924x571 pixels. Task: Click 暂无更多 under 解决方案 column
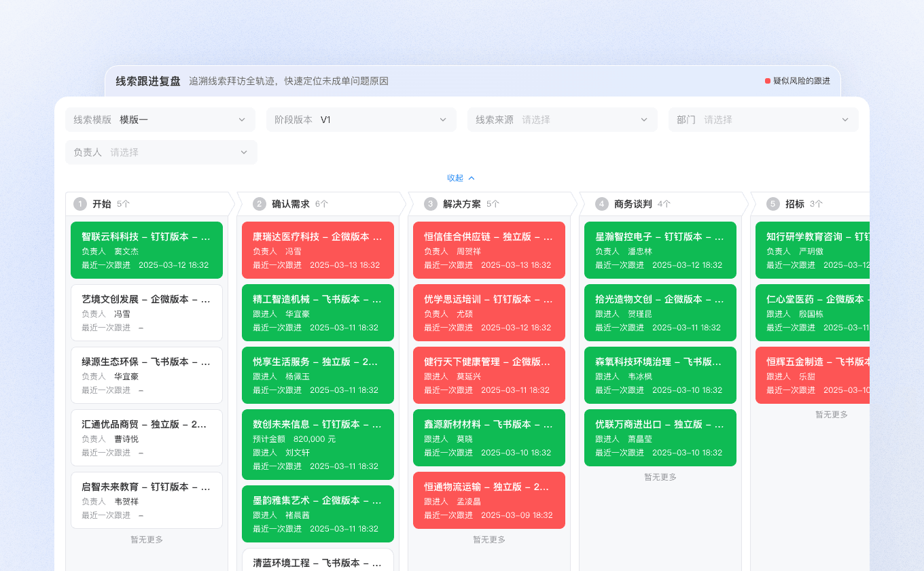point(489,540)
